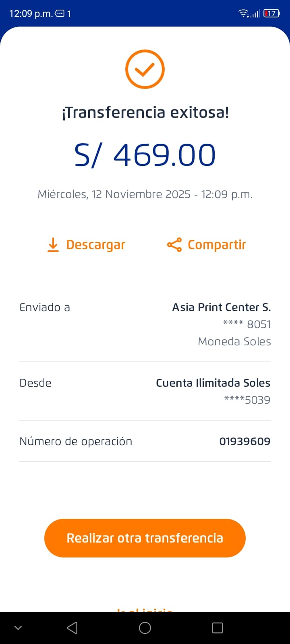Tap the message notification icon in status bar
The height and width of the screenshot is (644, 290).
[x=59, y=14]
